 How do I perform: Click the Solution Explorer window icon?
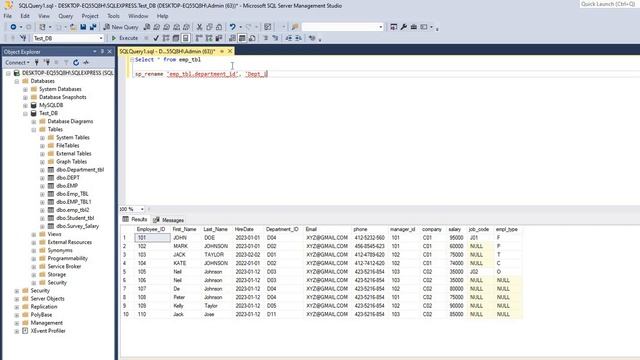[393, 27]
